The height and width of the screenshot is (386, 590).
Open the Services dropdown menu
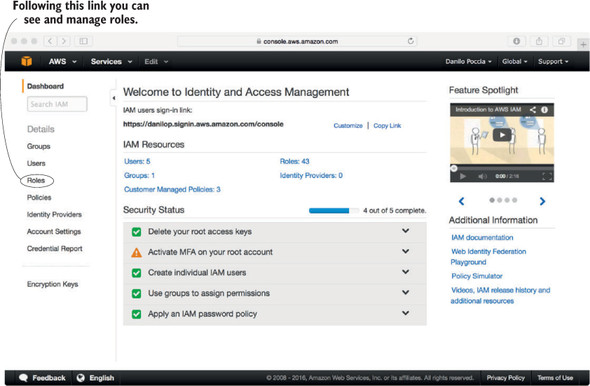pos(111,61)
